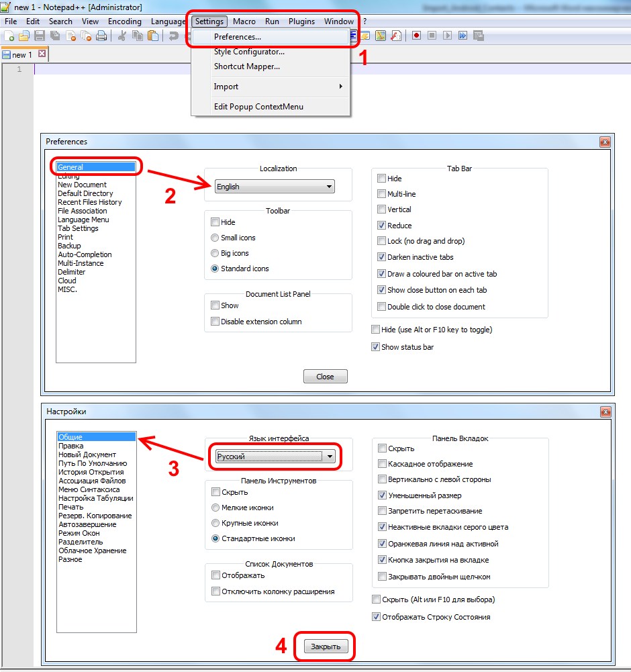The image size is (631, 672).
Task: Start macro recording with the red record icon
Action: point(416,36)
